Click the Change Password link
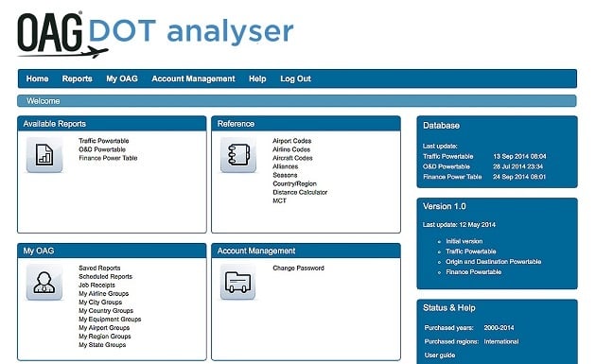Image resolution: width=596 pixels, height=364 pixels. (x=298, y=268)
